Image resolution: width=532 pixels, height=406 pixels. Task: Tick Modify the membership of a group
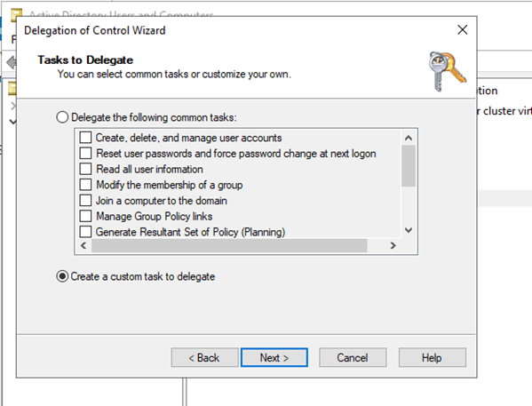point(85,185)
